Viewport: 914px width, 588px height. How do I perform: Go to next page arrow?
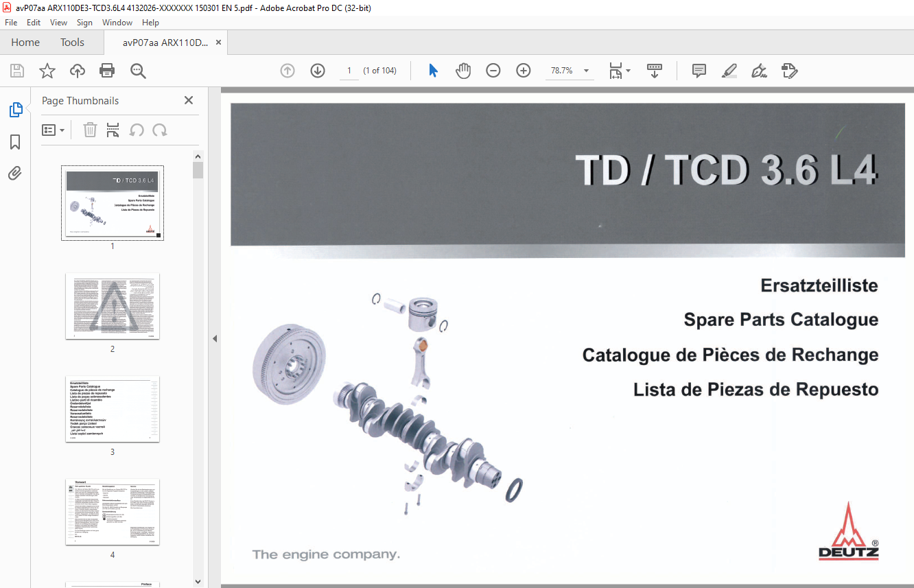318,71
